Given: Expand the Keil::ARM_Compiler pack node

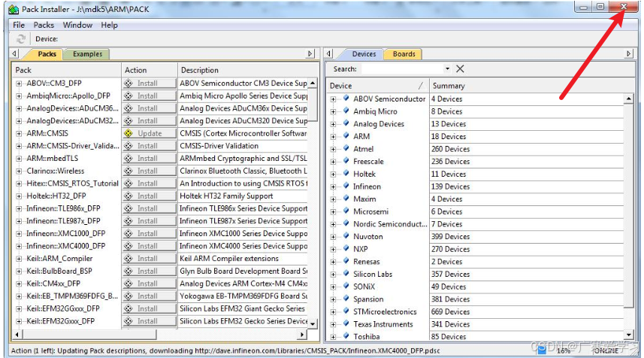Looking at the screenshot, I should [19, 259].
